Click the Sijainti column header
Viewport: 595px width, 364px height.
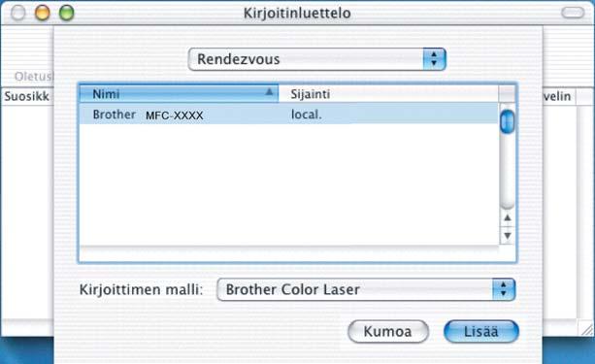(x=388, y=94)
